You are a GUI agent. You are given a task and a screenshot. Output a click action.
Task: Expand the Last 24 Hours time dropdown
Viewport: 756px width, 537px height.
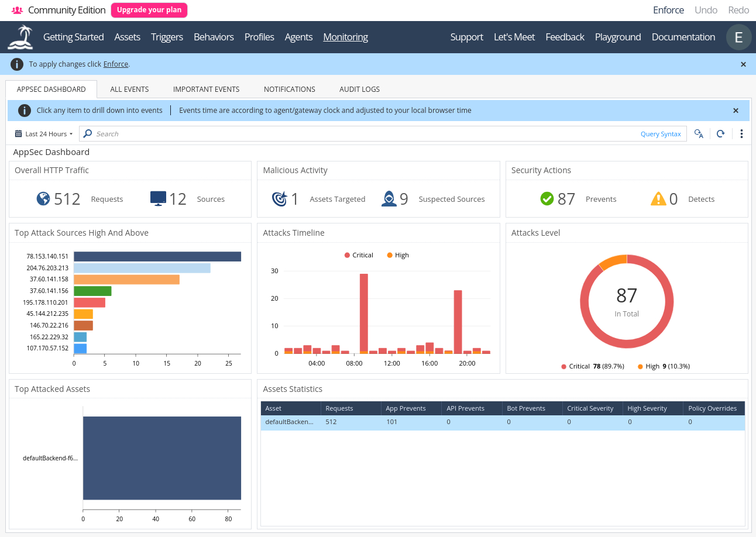[44, 134]
